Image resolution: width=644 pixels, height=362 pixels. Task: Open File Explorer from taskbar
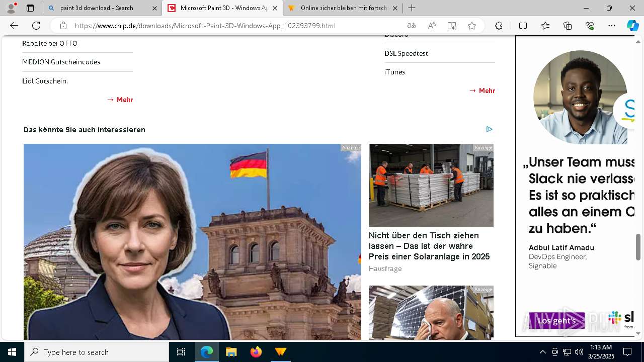(231, 352)
